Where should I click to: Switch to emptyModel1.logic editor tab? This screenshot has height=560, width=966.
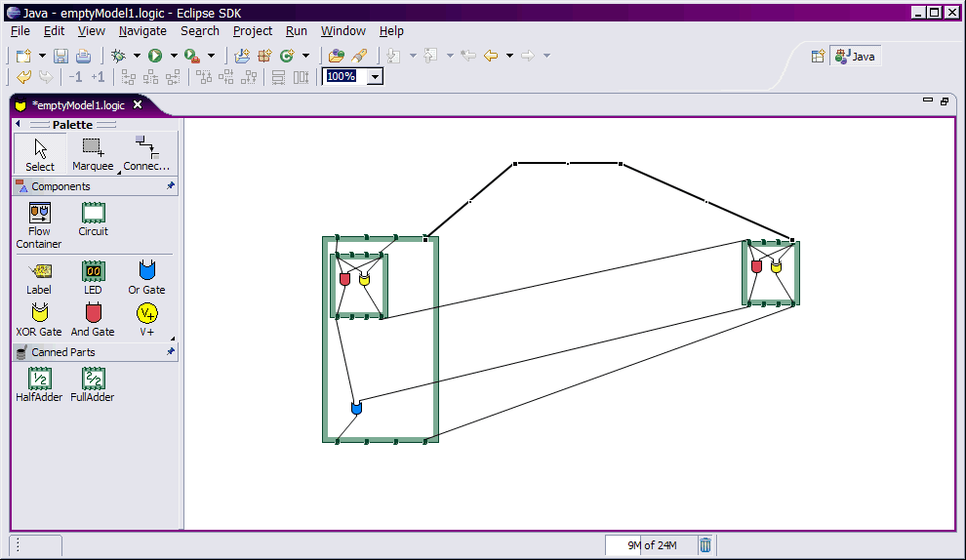coord(78,105)
